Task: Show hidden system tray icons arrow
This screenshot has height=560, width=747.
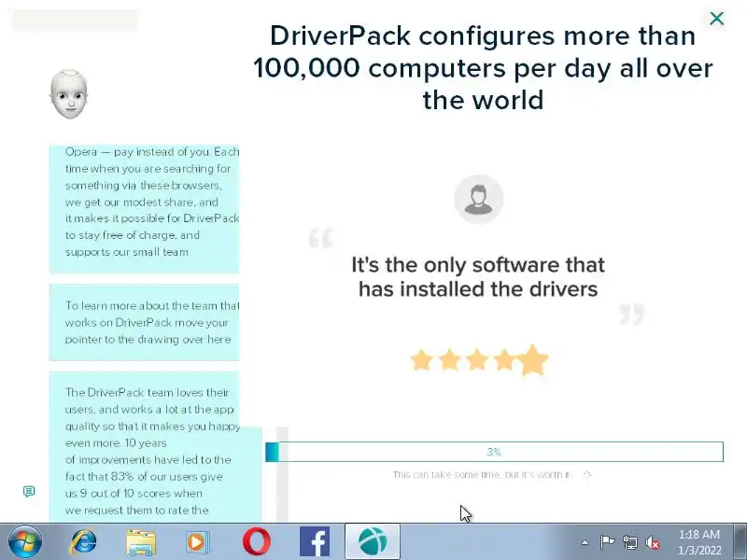Action: 585,542
